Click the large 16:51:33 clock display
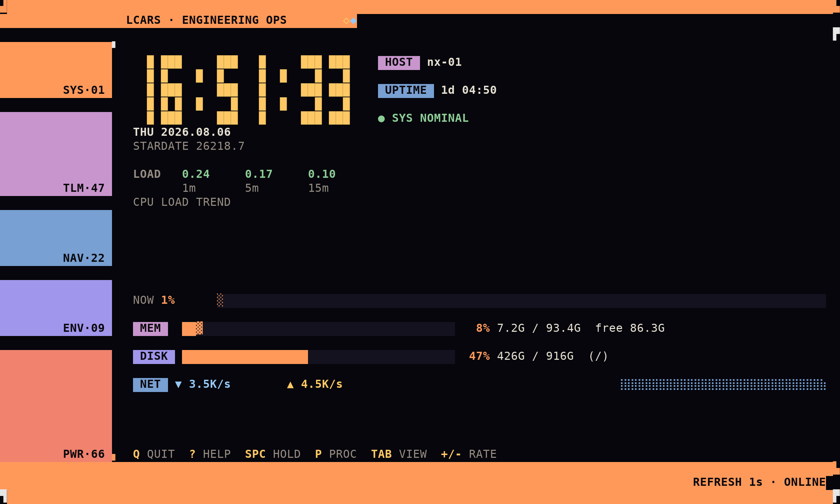Screen dimensions: 840x504 click(248, 90)
